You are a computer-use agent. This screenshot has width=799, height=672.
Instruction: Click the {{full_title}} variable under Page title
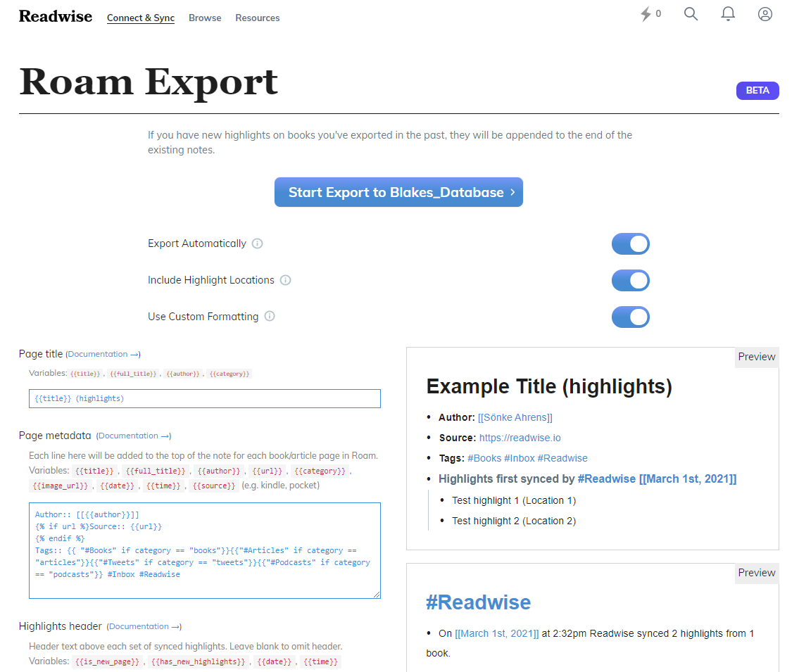click(133, 374)
